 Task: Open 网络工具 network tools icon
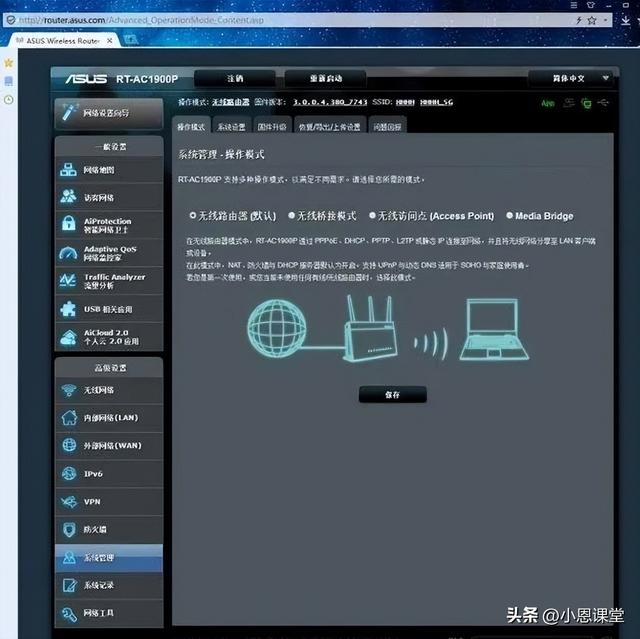[x=69, y=613]
